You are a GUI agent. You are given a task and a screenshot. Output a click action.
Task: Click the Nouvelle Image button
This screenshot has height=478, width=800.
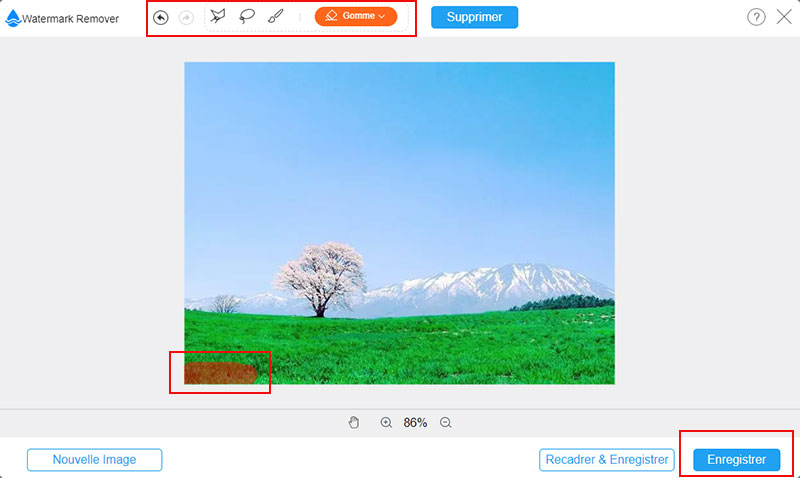94,460
